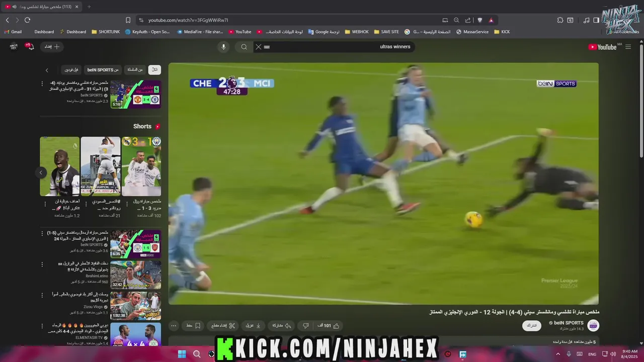Image resolution: width=644 pixels, height=362 pixels.
Task: Open the KeyAuth bookmark
Action: (147, 32)
